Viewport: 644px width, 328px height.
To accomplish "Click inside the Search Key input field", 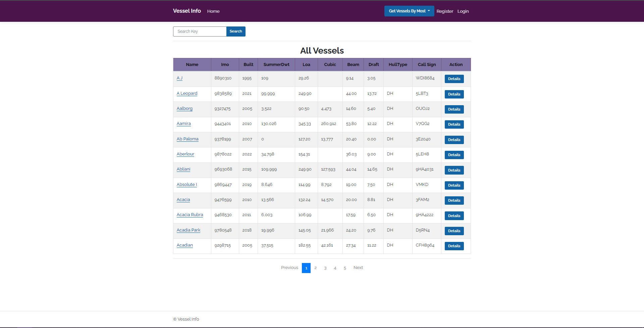I will (x=200, y=31).
